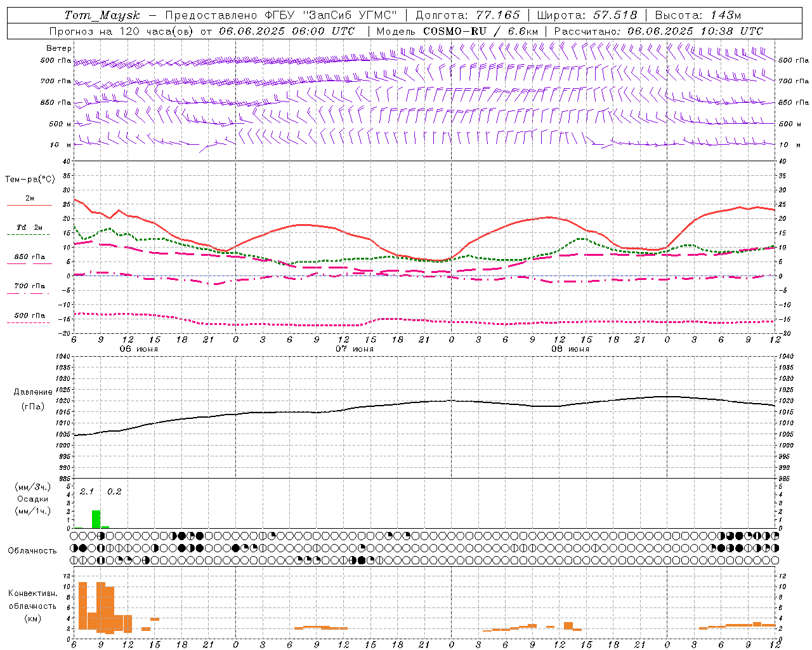This screenshot has height=650, width=812.
Task: Click the precipitation value "2.1"
Action: click(x=87, y=491)
